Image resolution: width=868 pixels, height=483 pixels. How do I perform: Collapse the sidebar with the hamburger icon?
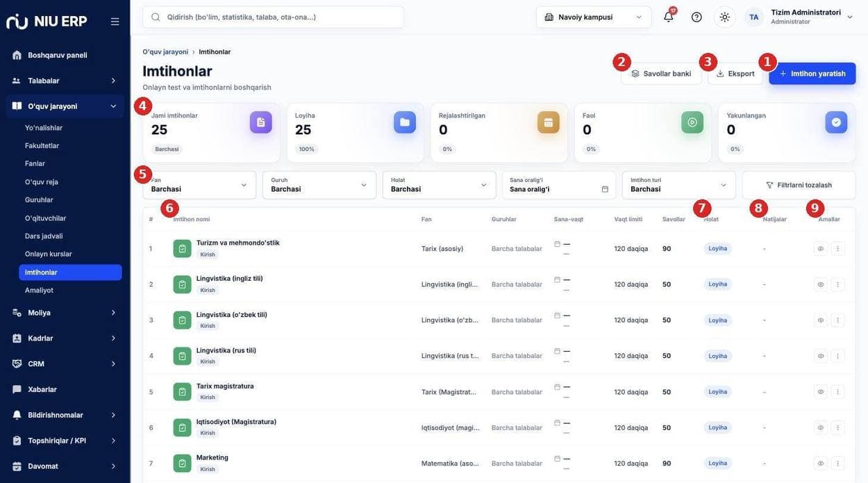point(115,22)
